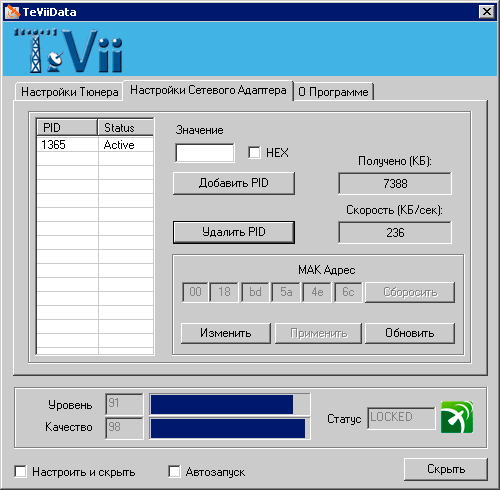Select the PID 1365 row
Viewport: 500px width, 490px height.
coord(95,145)
